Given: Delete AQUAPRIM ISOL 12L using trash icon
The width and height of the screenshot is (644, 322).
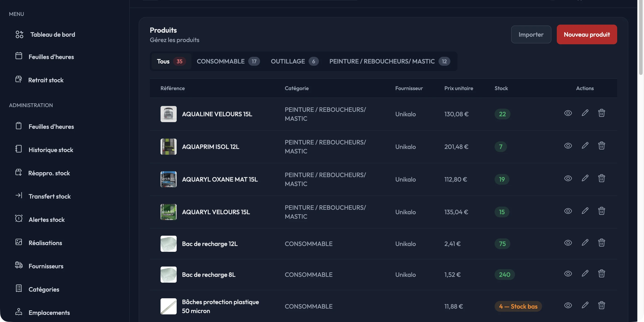Looking at the screenshot, I should point(601,146).
